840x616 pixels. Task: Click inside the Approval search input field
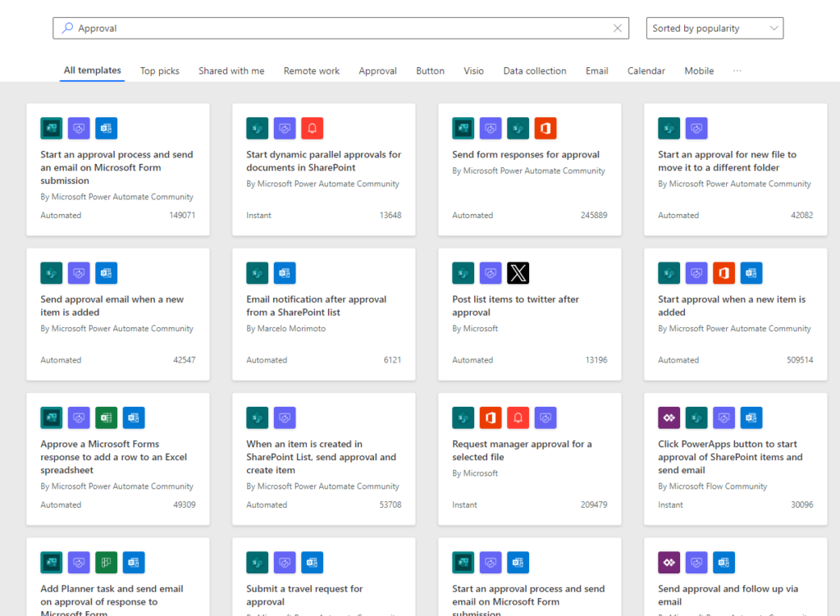tap(328, 27)
